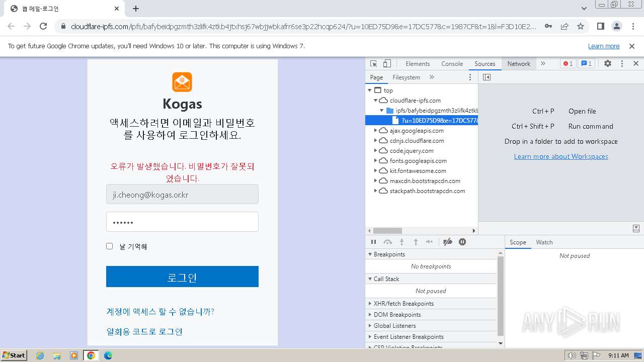Switch to the Elements panel
Screen dimensions: 644x362
point(418,64)
